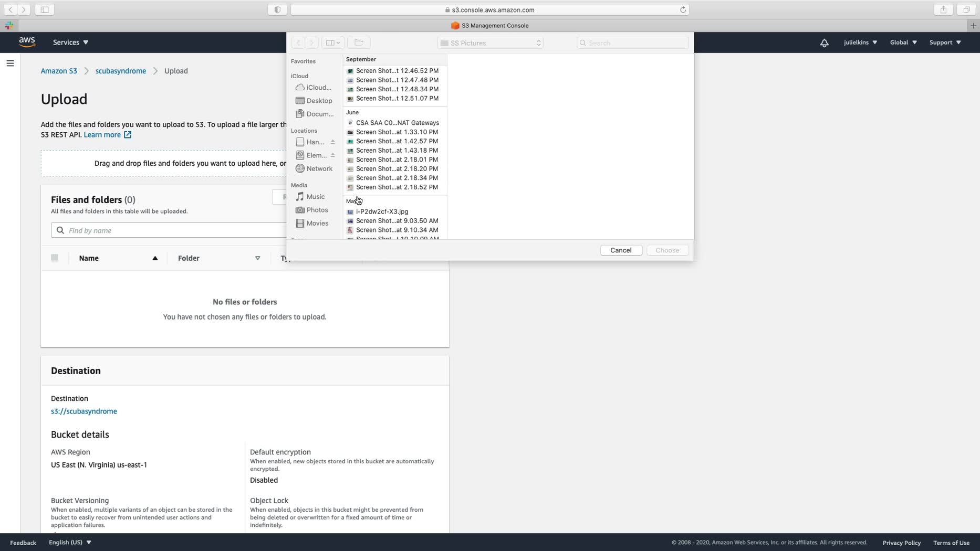Open the Global region dropdown
The width and height of the screenshot is (980, 551).
[x=903, y=43]
